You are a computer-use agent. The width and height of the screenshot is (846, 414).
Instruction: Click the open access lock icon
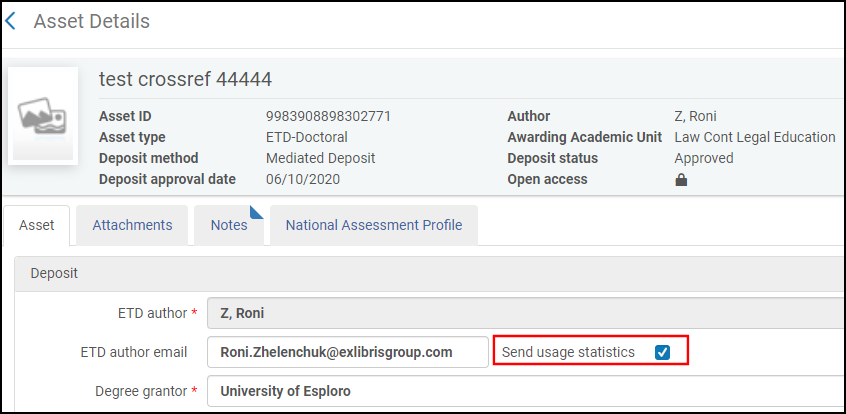681,180
